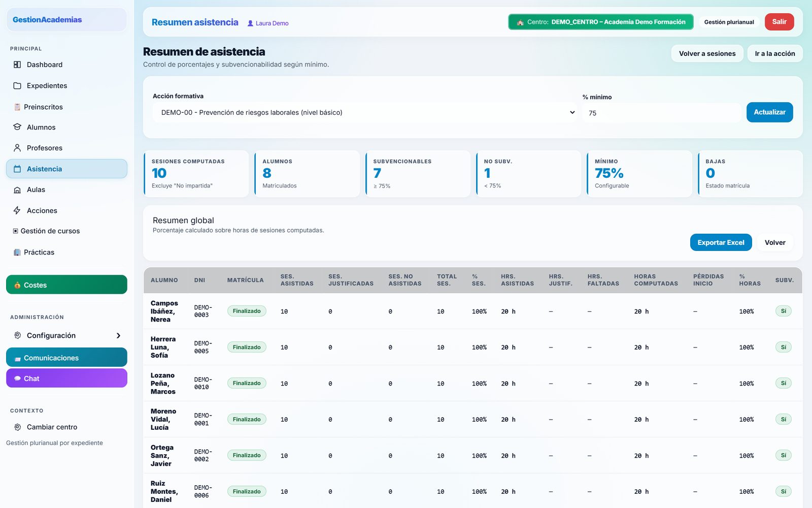Click the Alumnos graduation cap icon

point(17,127)
